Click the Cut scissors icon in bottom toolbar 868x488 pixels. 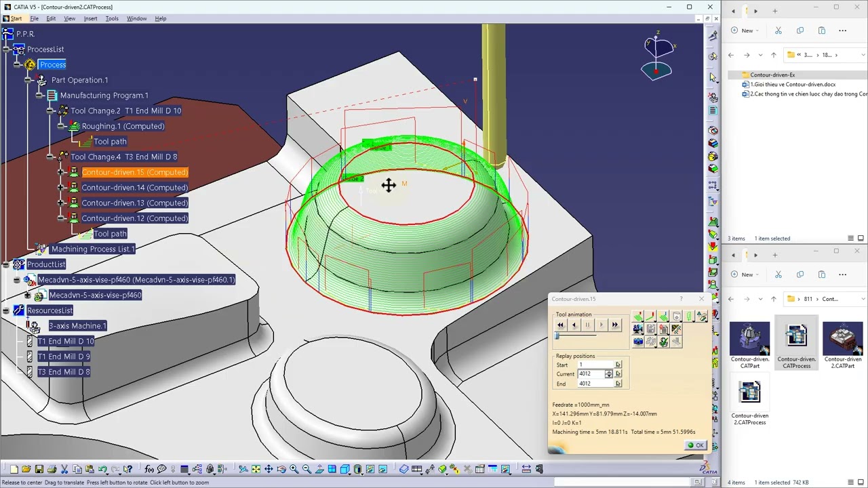coord(64,469)
